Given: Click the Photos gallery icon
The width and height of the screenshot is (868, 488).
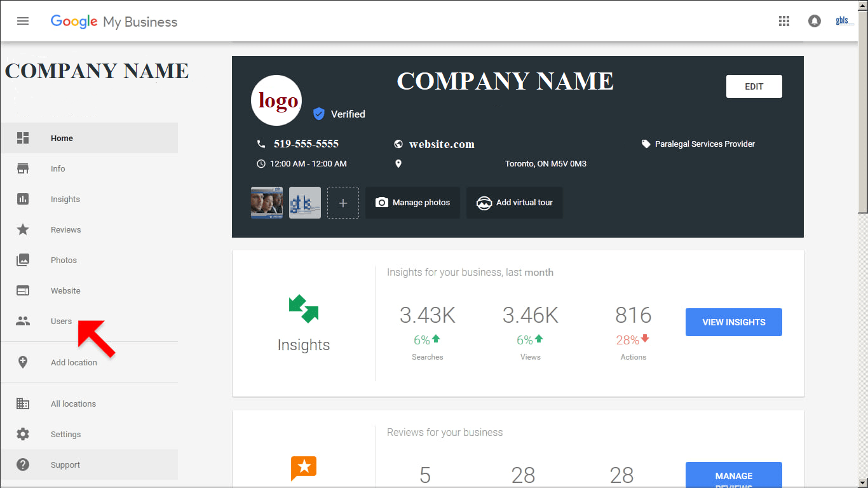Looking at the screenshot, I should (x=23, y=260).
